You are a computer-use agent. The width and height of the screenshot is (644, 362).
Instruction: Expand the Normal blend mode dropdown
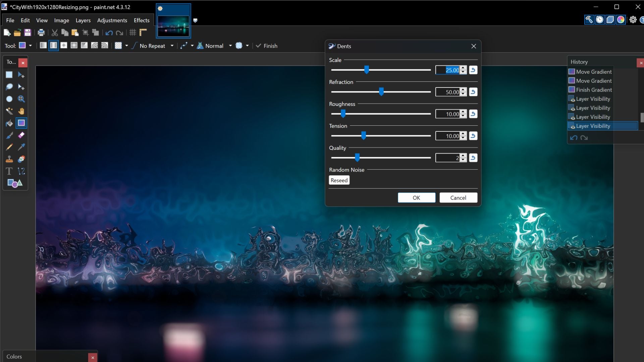pyautogui.click(x=230, y=46)
